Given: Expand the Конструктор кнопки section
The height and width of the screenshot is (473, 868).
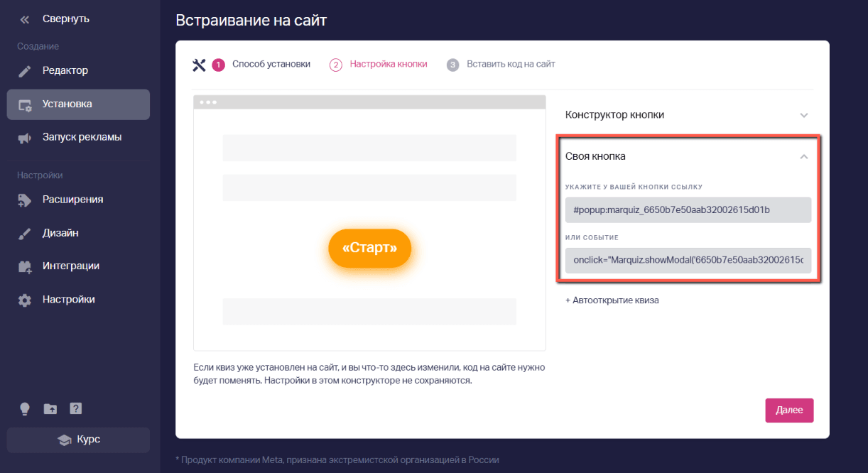Looking at the screenshot, I should tap(687, 115).
